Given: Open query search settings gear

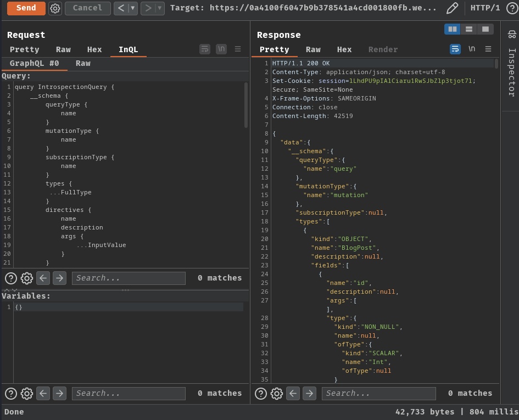Looking at the screenshot, I should pos(27,278).
